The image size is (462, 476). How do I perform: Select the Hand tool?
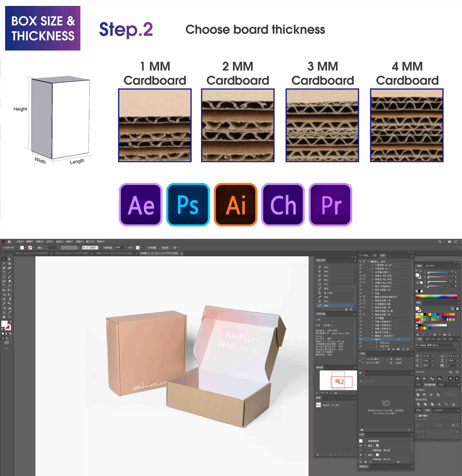point(4,317)
